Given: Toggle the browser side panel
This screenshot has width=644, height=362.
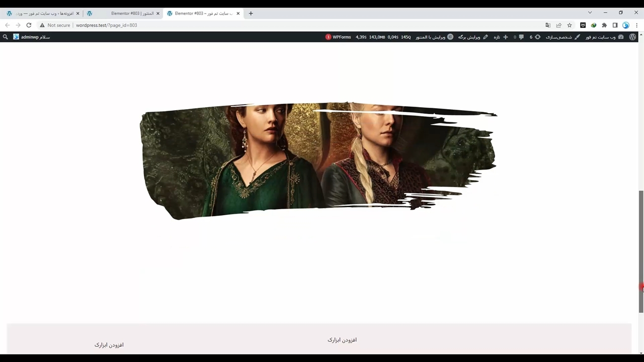Looking at the screenshot, I should (615, 25).
